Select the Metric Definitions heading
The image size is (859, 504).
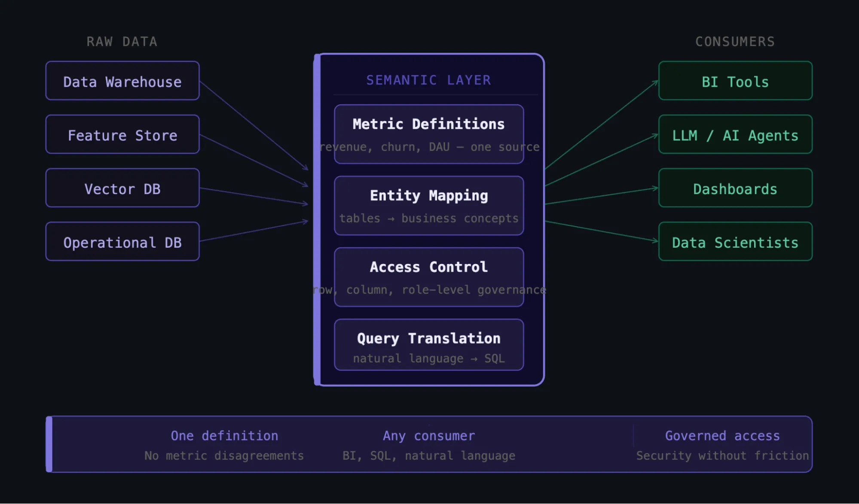(428, 124)
